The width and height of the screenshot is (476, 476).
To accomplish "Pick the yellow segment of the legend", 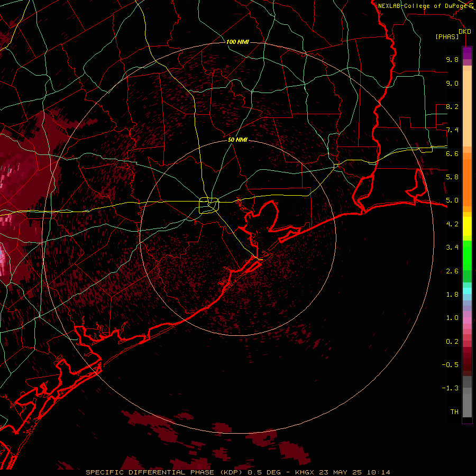I will 467,226.
